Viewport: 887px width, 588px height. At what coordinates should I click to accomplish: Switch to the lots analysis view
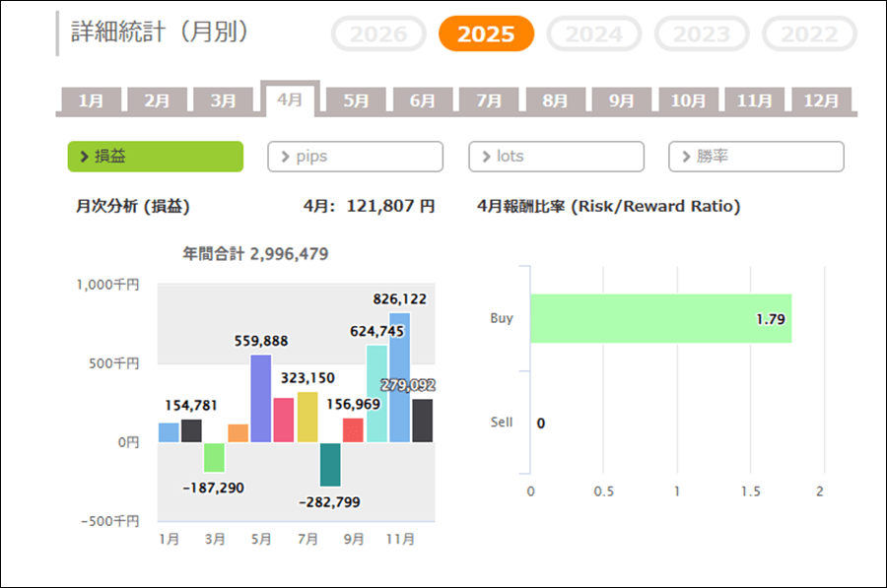tap(556, 157)
